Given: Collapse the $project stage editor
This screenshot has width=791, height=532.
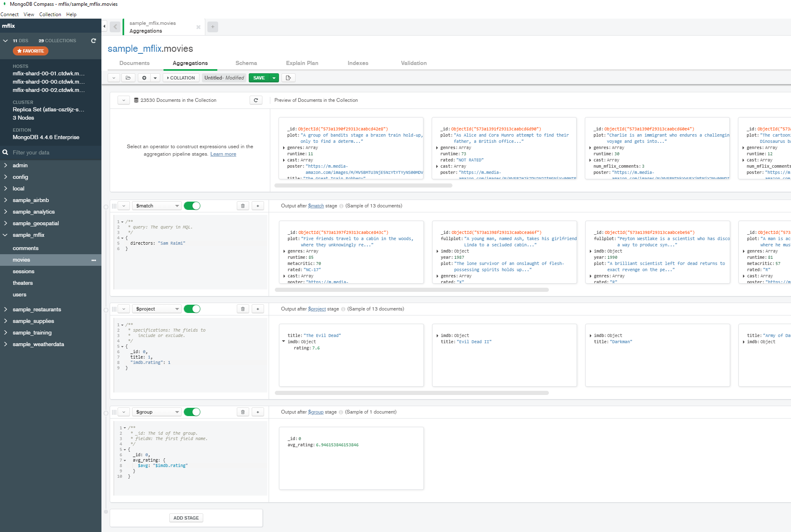Looking at the screenshot, I should (124, 309).
